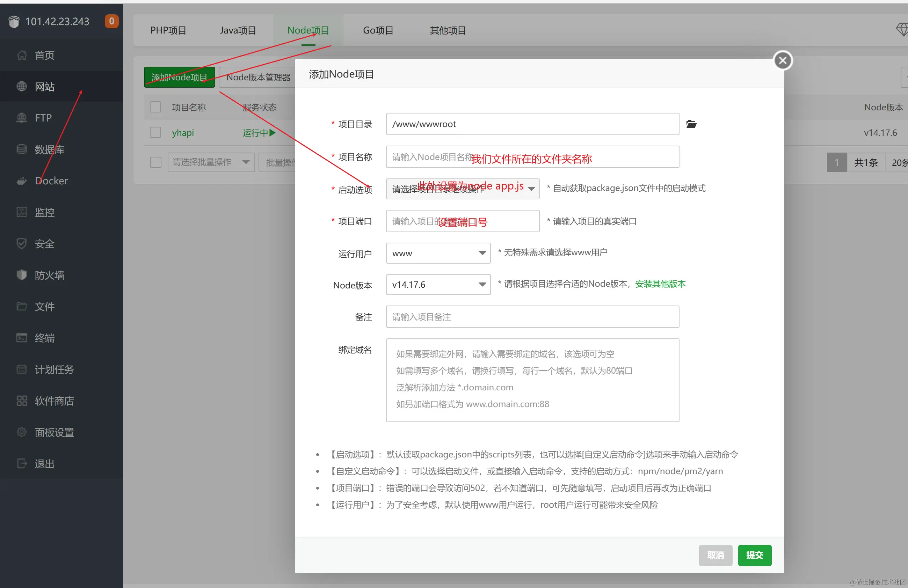
Task: Close the Add Node project dialog
Action: pyautogui.click(x=783, y=60)
